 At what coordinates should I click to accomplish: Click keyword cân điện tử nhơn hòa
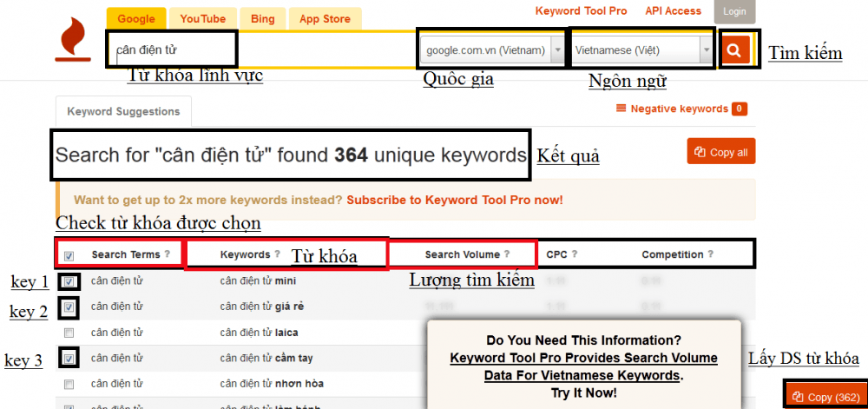[x=272, y=384]
